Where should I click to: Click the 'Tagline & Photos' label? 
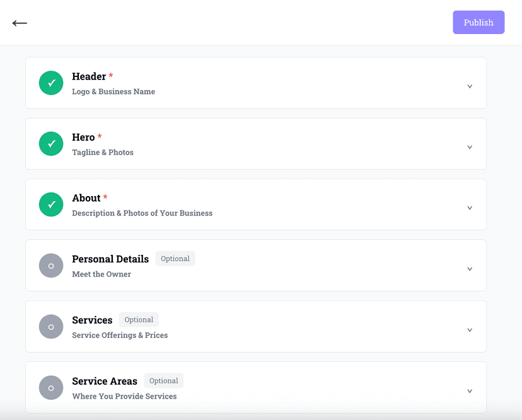(103, 152)
